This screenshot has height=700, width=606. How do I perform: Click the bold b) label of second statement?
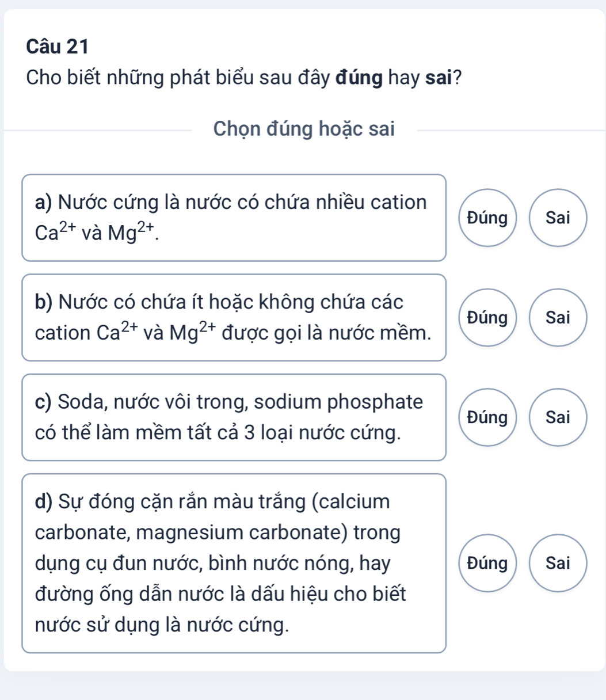[45, 302]
